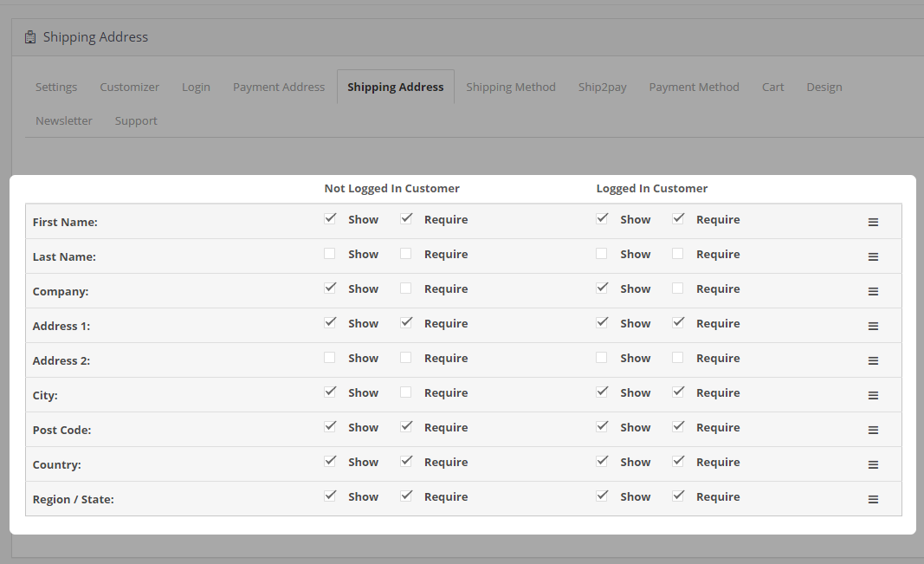Image resolution: width=924 pixels, height=564 pixels.
Task: Click the reorder handle for Last Name row
Action: 873,257
